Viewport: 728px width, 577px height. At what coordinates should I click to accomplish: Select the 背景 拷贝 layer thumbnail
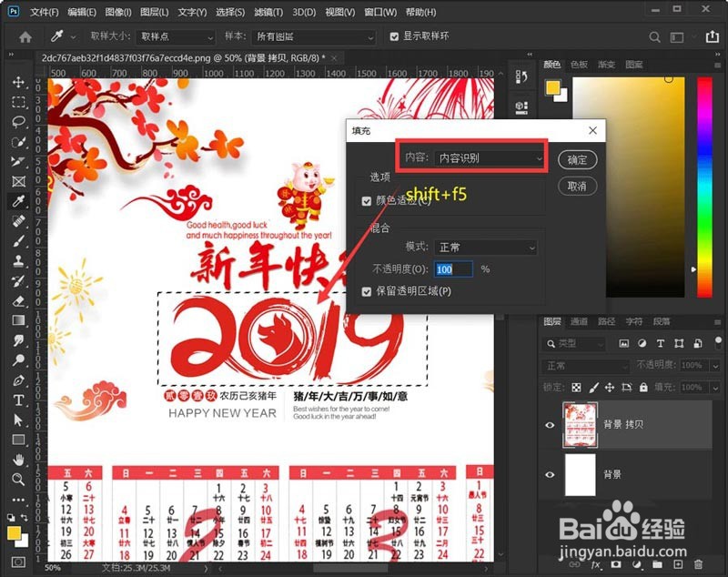pyautogui.click(x=580, y=425)
